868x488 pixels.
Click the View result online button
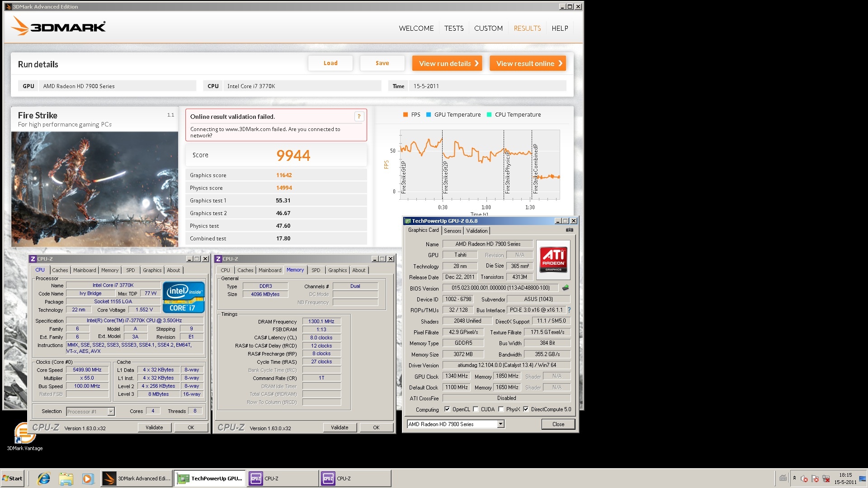pyautogui.click(x=528, y=64)
